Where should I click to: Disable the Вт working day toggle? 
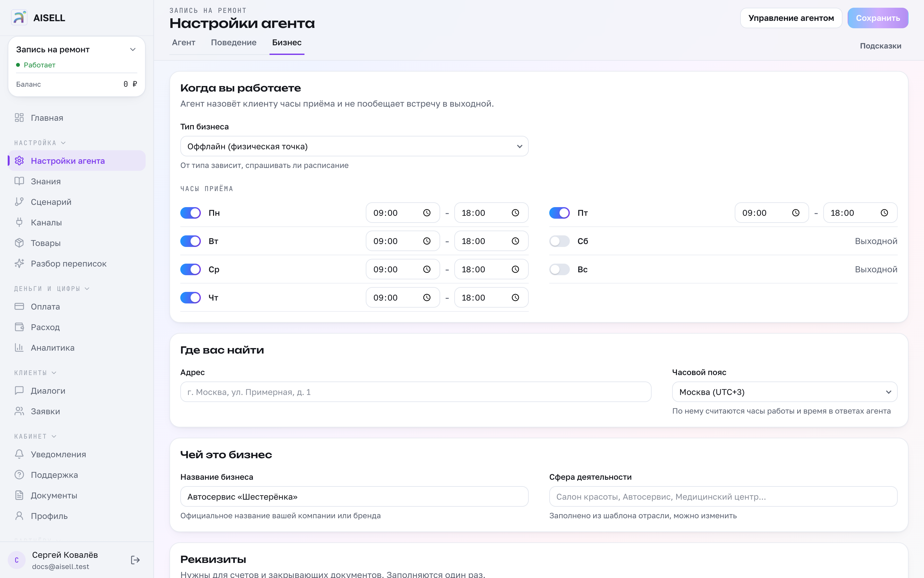point(191,241)
